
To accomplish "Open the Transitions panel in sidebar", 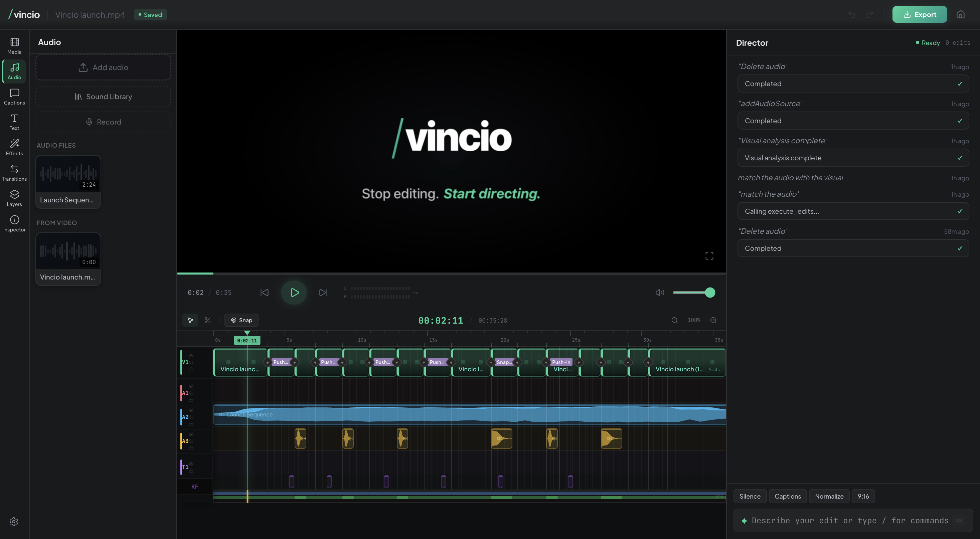I will pos(14,173).
